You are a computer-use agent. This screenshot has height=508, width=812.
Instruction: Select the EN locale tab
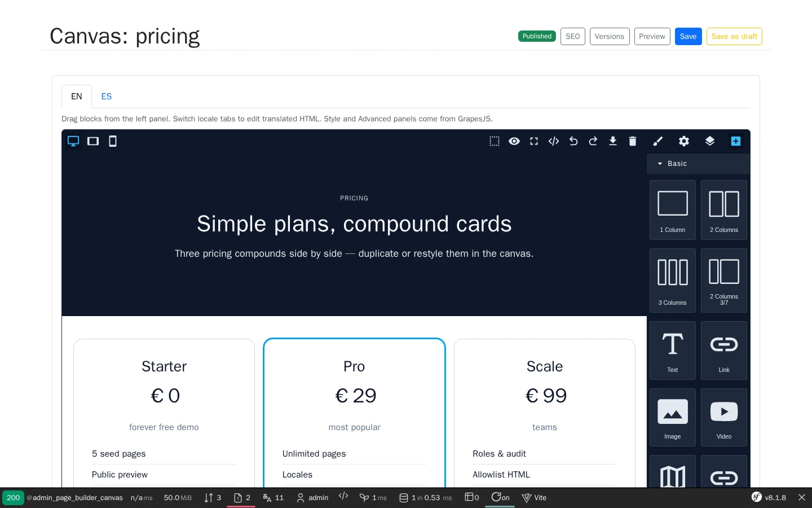pyautogui.click(x=77, y=97)
